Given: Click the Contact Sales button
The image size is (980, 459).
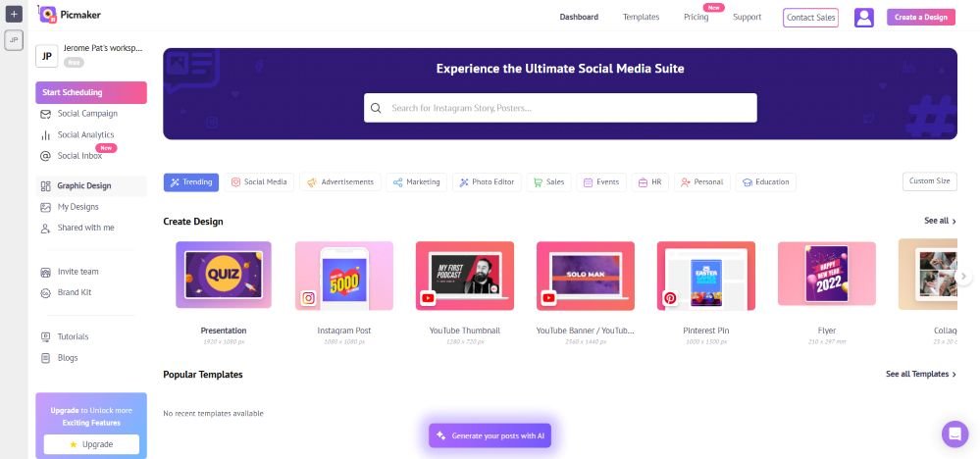Looking at the screenshot, I should (810, 18).
